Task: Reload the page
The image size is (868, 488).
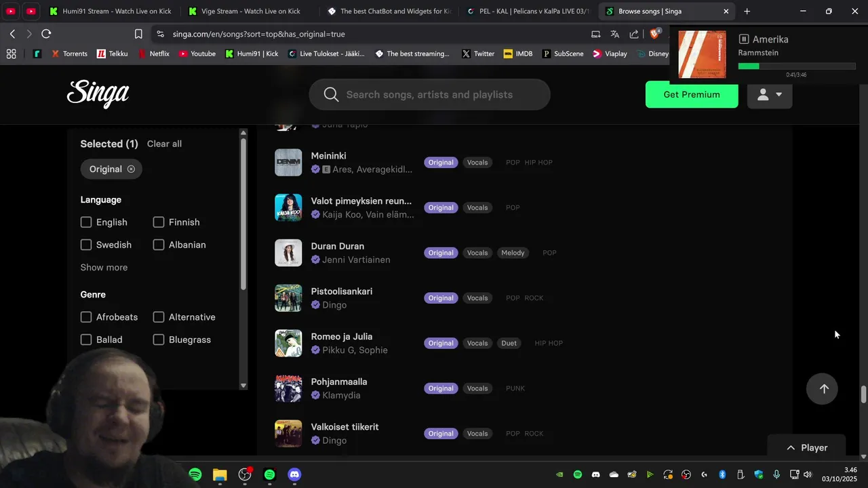Action: pyautogui.click(x=46, y=34)
